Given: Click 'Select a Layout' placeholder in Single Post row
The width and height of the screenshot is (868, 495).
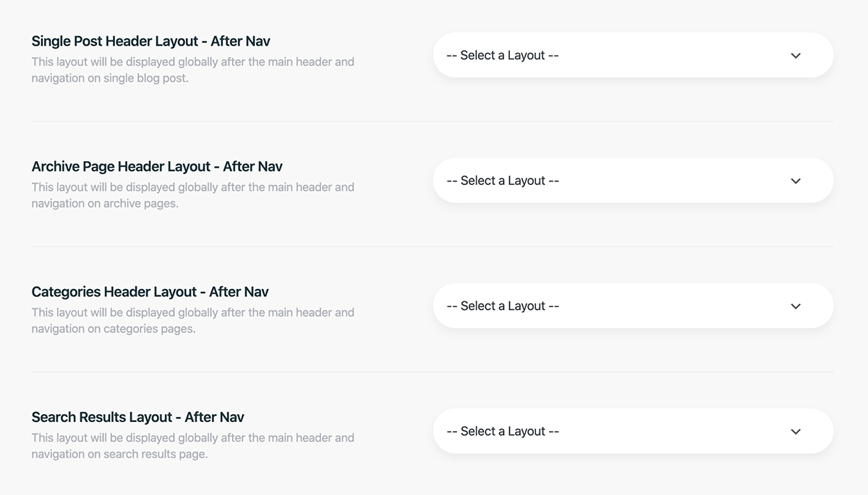Looking at the screenshot, I should pyautogui.click(x=503, y=56).
